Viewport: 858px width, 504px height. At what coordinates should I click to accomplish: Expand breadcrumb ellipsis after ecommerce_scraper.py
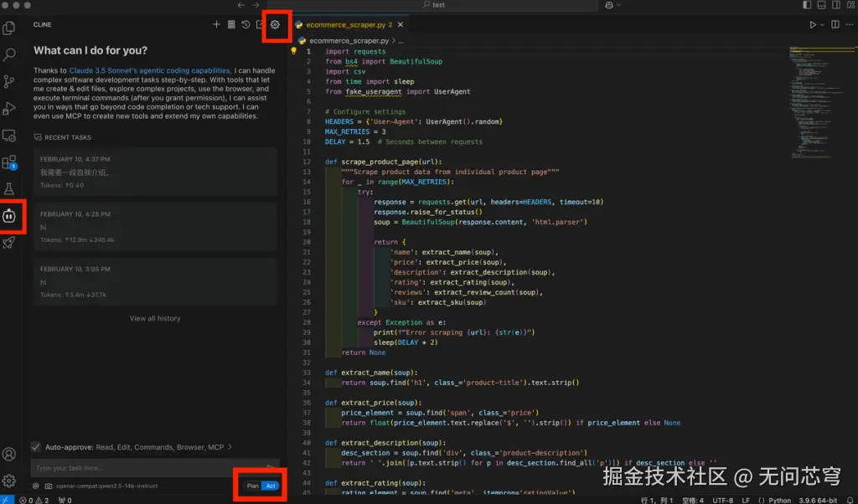click(x=401, y=41)
